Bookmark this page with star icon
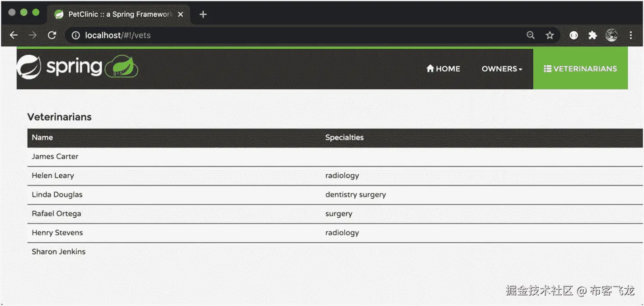Viewport: 644px width, 306px height. coord(550,35)
